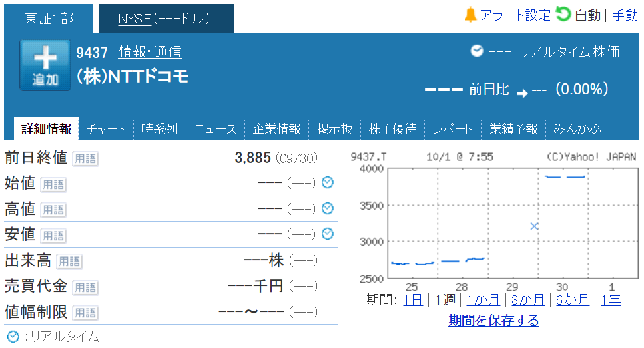Image resolution: width=644 pixels, height=348 pixels.
Task: Click the selected 1週 period label
Action: (446, 300)
